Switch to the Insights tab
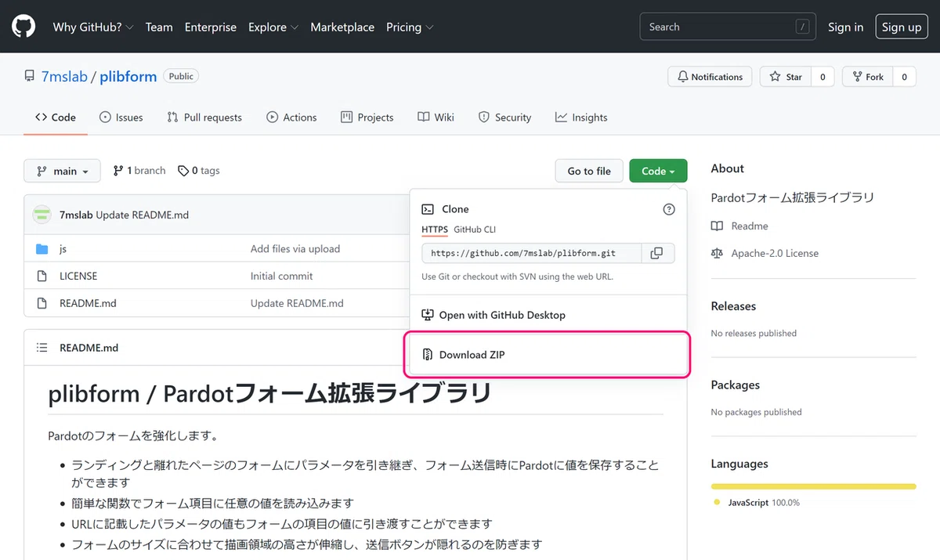The width and height of the screenshot is (940, 560). tap(581, 117)
